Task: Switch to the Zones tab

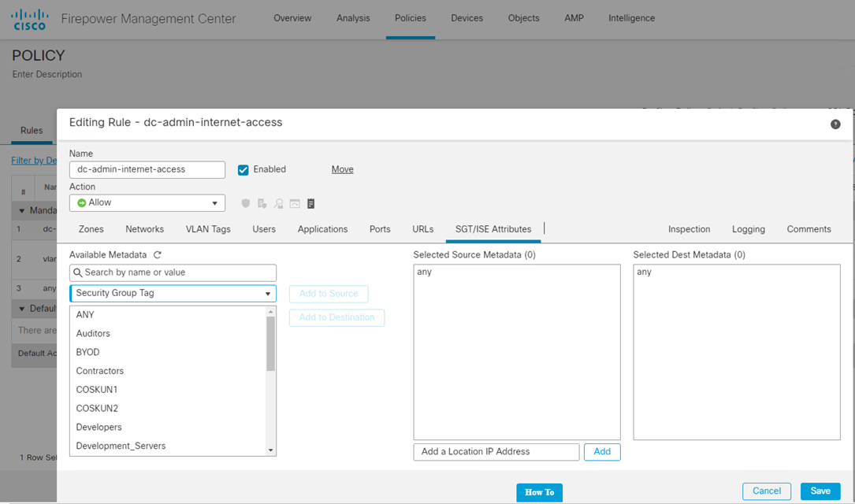Action: tap(91, 229)
